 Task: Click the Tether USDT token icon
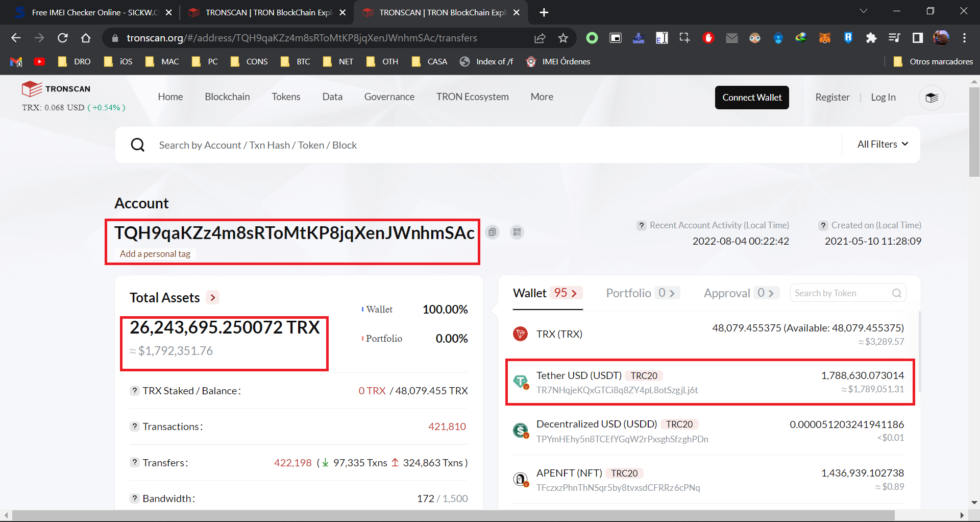pos(520,382)
